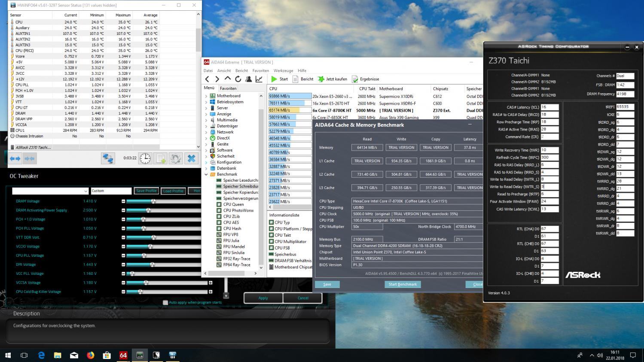The image size is (644, 362).
Task: Increase CPU Cold Bug Killer Voltage
Action: point(211,292)
